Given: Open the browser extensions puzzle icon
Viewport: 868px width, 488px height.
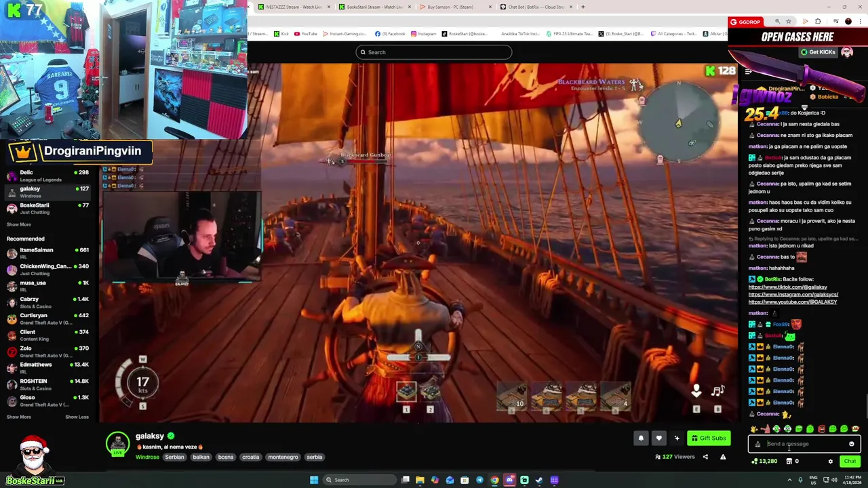Looking at the screenshot, I should 818,22.
